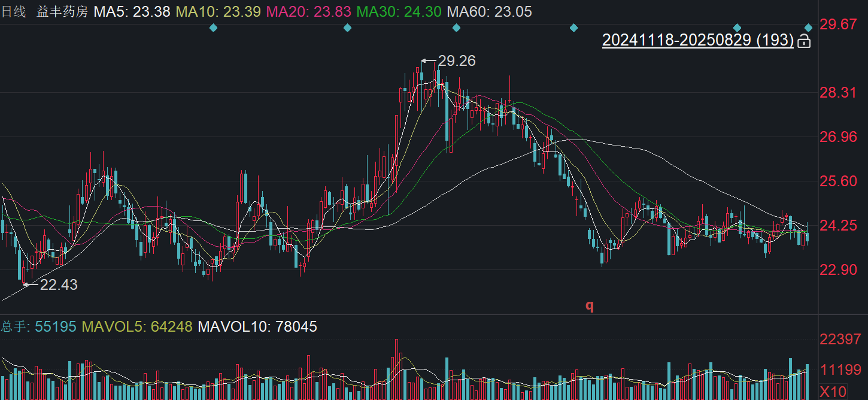
Task: Click the 22397 volume axis value
Action: pyautogui.click(x=840, y=340)
